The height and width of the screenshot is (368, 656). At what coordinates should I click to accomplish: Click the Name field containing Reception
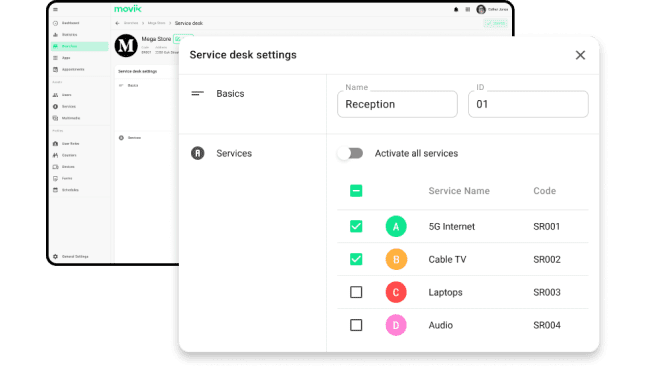(397, 104)
